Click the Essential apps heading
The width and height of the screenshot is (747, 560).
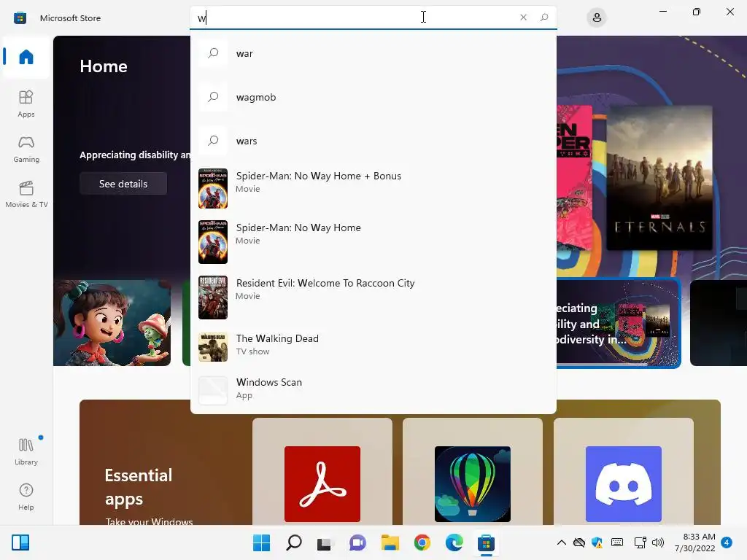point(139,486)
